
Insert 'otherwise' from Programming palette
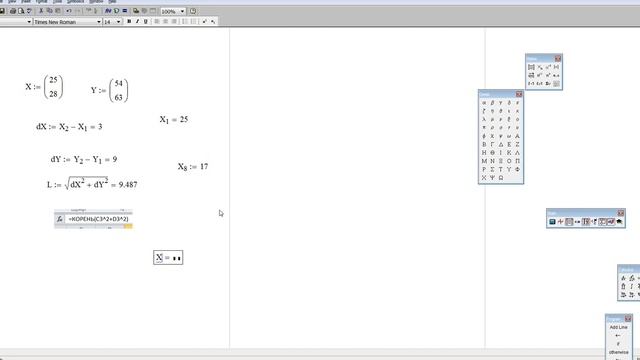pos(618,352)
